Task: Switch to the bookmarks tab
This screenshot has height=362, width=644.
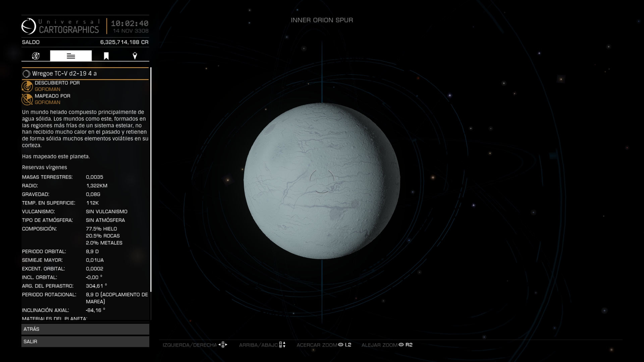Action: click(x=106, y=56)
